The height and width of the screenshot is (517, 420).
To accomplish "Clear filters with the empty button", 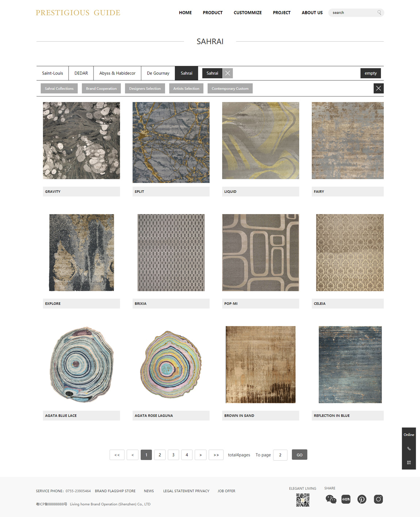I will point(371,73).
